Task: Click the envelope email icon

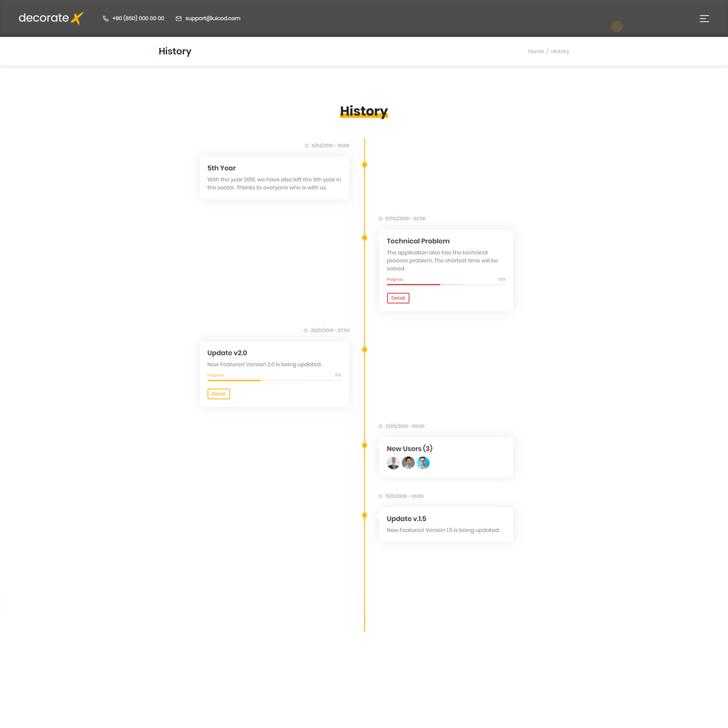Action: [178, 19]
